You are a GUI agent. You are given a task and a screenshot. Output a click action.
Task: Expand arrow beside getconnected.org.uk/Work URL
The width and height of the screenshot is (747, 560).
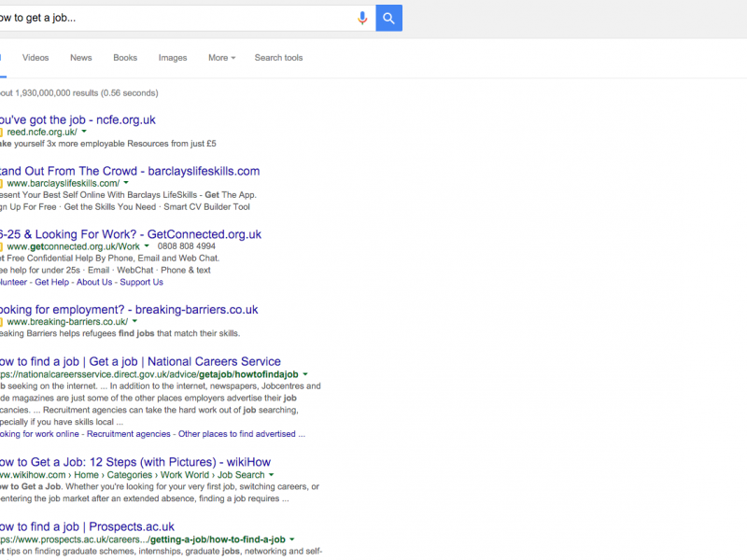[x=147, y=246]
